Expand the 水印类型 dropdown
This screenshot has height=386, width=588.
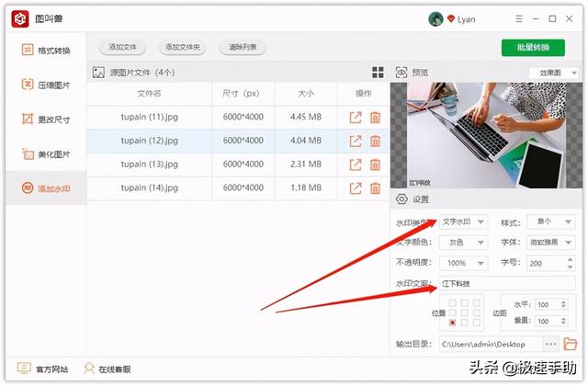tap(463, 222)
